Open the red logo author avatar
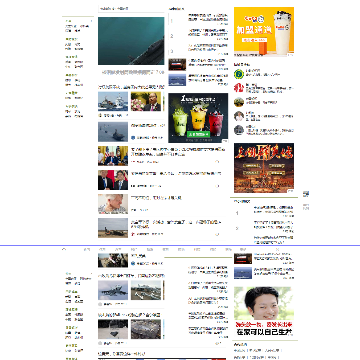Screen dimensions: 360x360 point(239,88)
